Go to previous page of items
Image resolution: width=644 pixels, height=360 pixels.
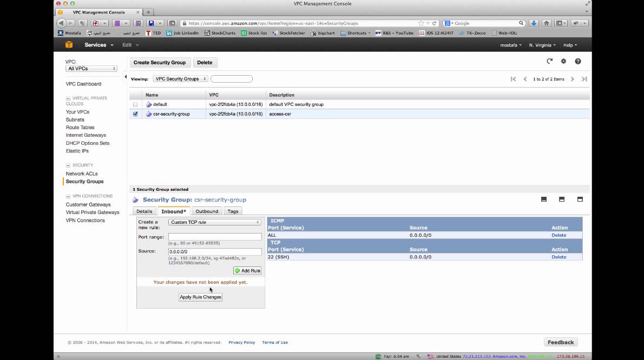(x=525, y=79)
